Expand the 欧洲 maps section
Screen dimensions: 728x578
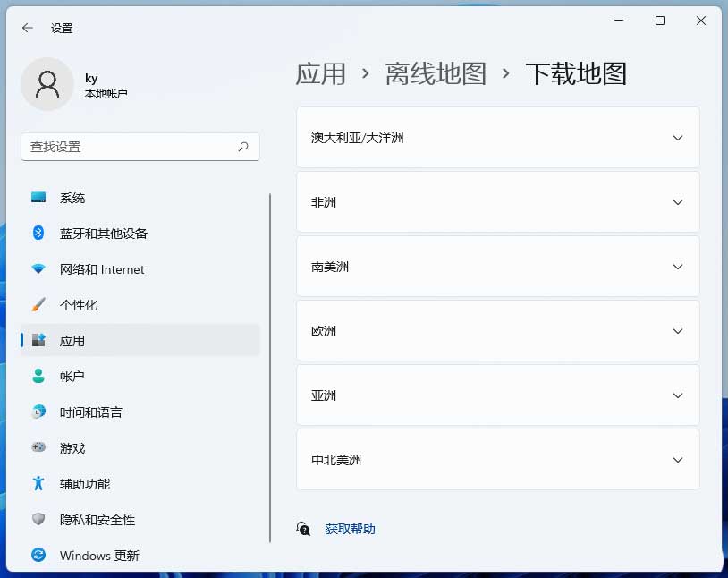(x=677, y=331)
